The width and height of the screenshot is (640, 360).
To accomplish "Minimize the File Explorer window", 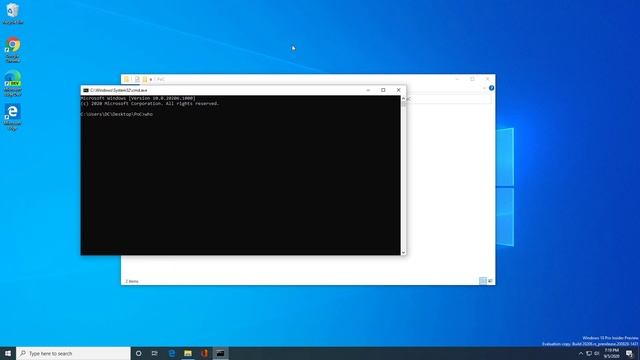I will click(457, 79).
